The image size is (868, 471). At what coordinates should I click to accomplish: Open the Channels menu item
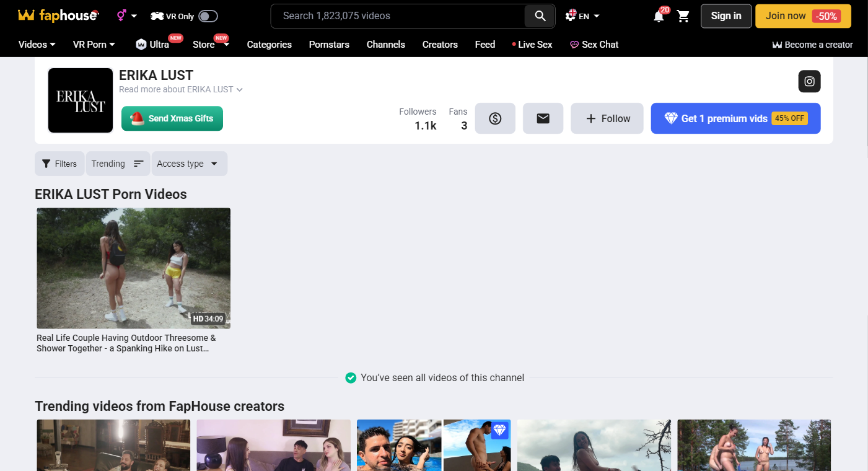point(386,45)
